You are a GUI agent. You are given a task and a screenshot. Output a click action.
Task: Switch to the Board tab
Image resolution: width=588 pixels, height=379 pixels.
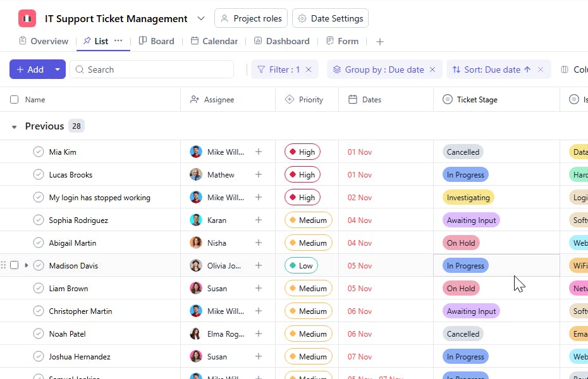pos(156,41)
